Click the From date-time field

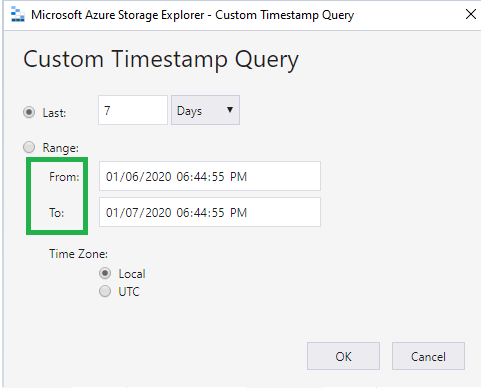(210, 176)
